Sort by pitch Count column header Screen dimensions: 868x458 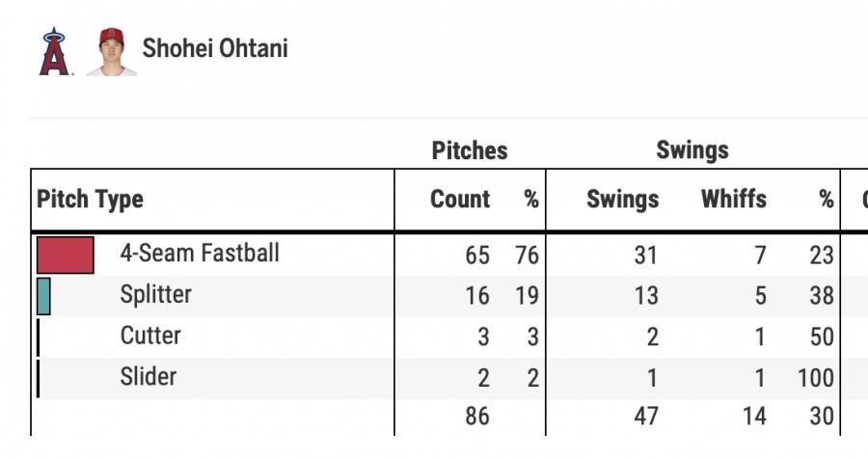pos(460,200)
